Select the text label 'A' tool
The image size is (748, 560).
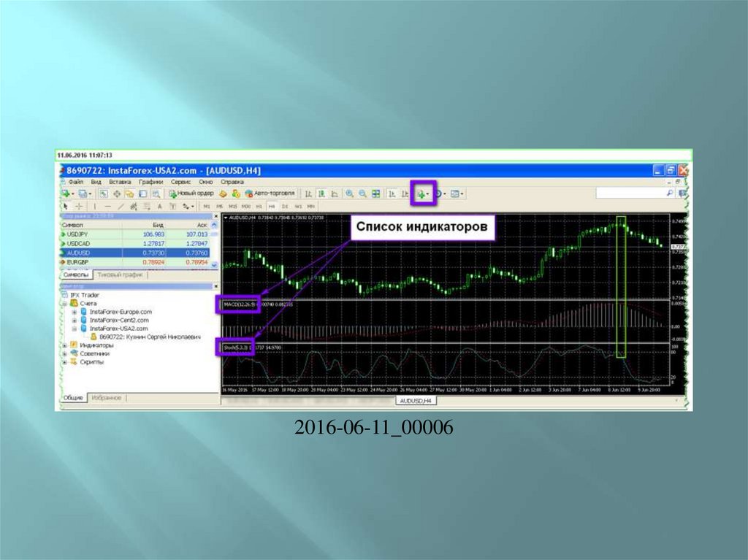(159, 207)
